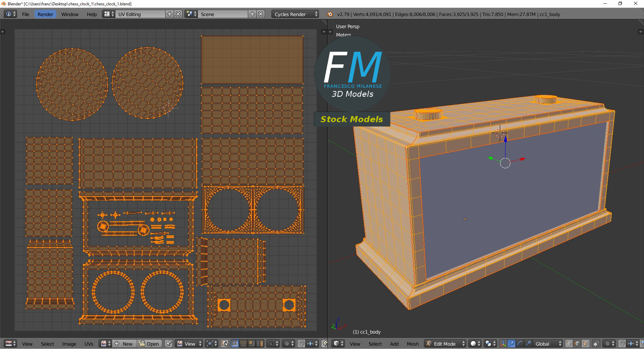Open the sticky selection mode dropdown
The image size is (644, 349).
(273, 344)
